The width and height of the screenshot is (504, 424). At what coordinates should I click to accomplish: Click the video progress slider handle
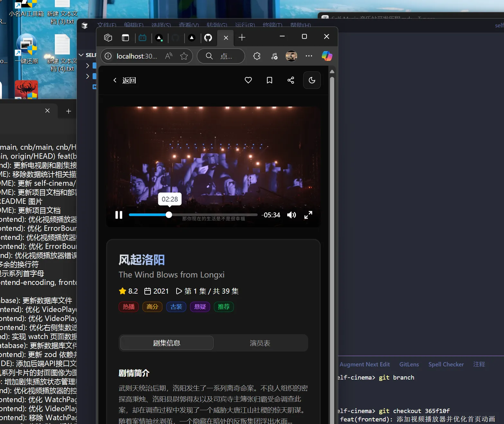point(169,215)
